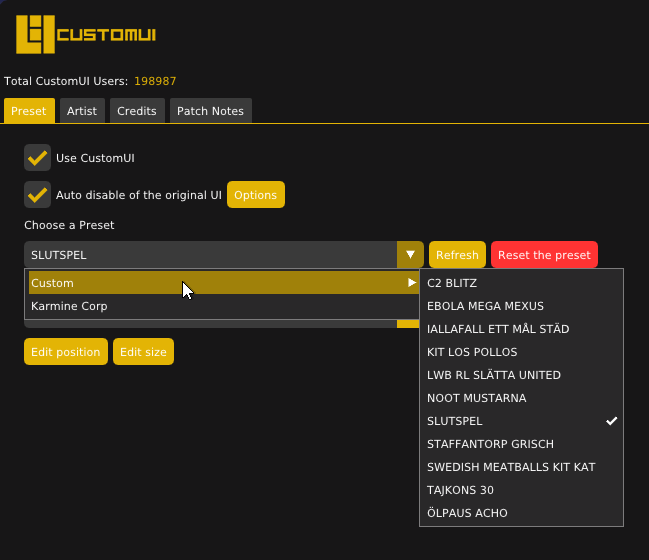The width and height of the screenshot is (649, 560).
Task: Click the SLUTSPEL preset combo box field
Action: coord(210,255)
